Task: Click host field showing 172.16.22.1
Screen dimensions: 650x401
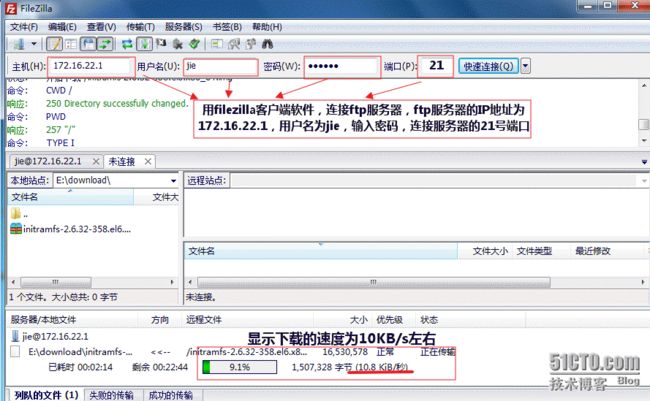Action: pyautogui.click(x=91, y=66)
